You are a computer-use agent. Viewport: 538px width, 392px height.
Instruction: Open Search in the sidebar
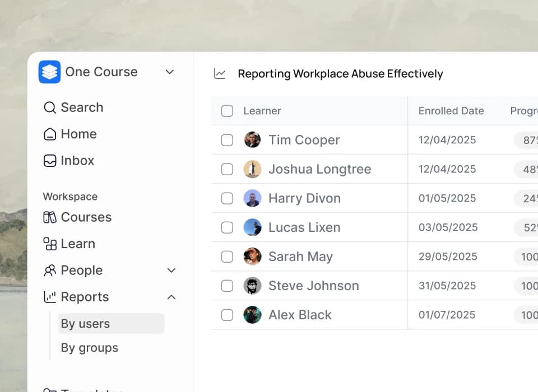point(82,108)
